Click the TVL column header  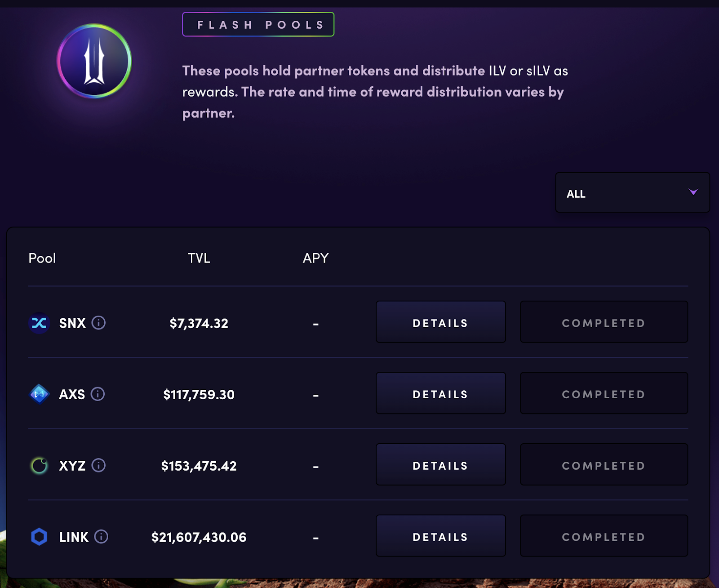199,258
